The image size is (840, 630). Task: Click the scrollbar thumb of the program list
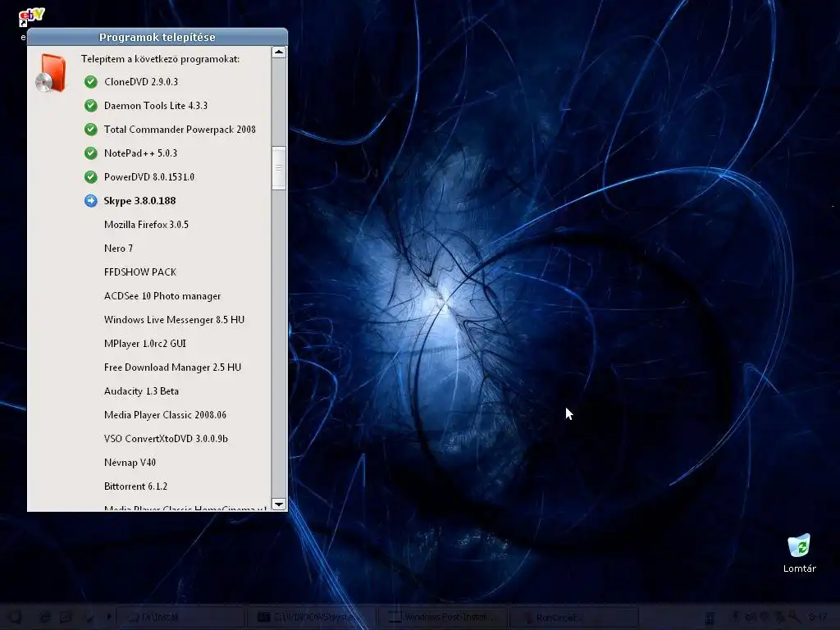pyautogui.click(x=279, y=167)
